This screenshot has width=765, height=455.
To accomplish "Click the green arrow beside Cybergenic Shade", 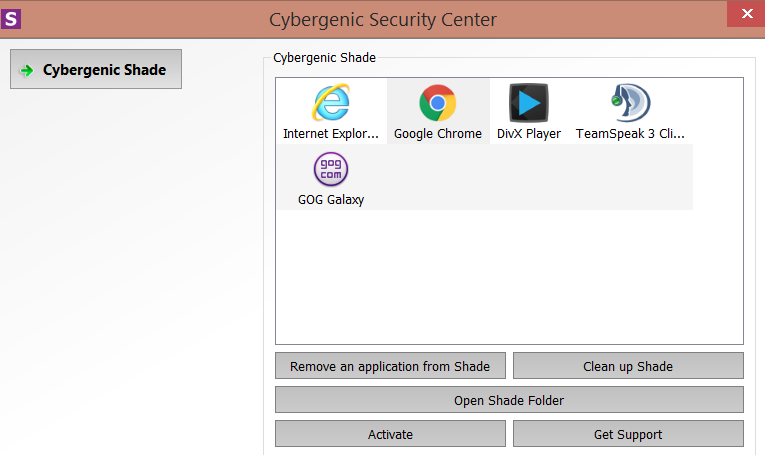I will (27, 70).
